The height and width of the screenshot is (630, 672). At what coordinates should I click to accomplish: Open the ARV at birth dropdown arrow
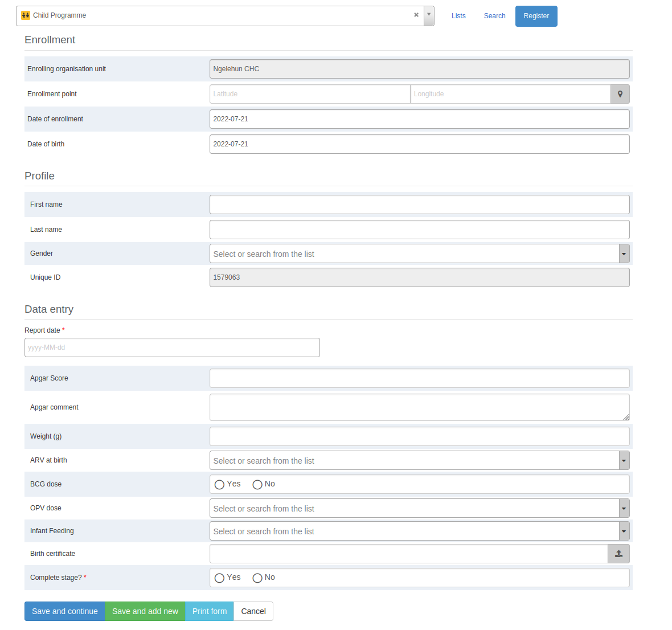tap(624, 461)
